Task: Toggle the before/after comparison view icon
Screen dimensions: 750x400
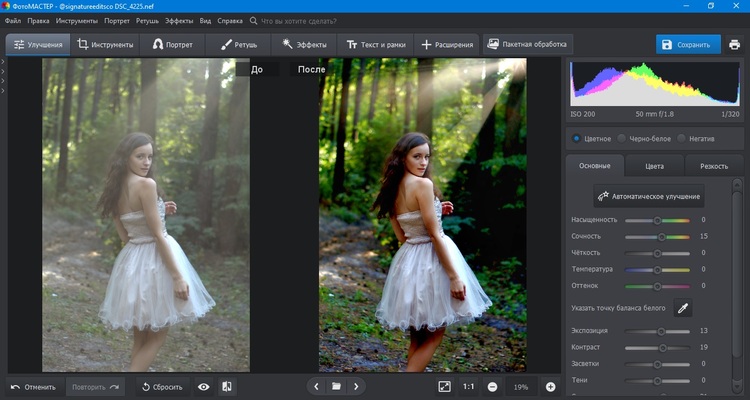Action: click(x=227, y=386)
